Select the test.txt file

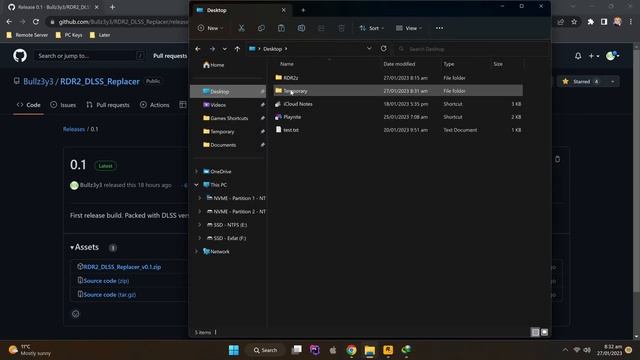(398, 130)
